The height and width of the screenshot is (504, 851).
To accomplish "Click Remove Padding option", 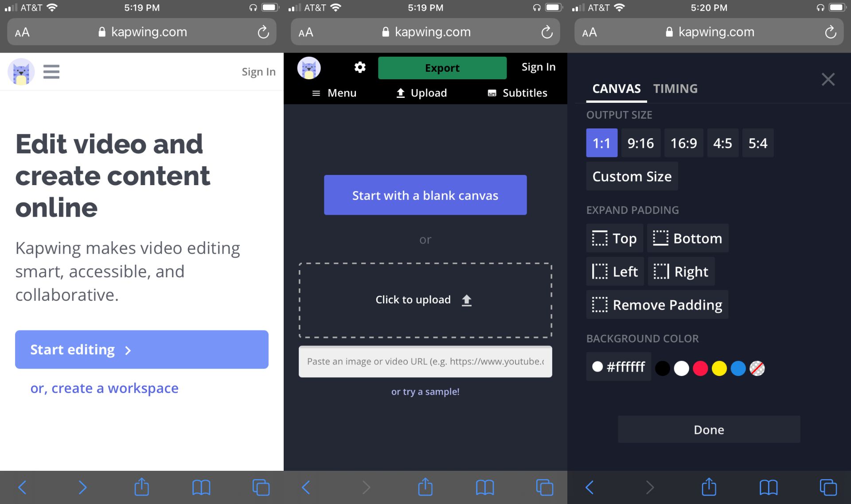I will pyautogui.click(x=657, y=305).
